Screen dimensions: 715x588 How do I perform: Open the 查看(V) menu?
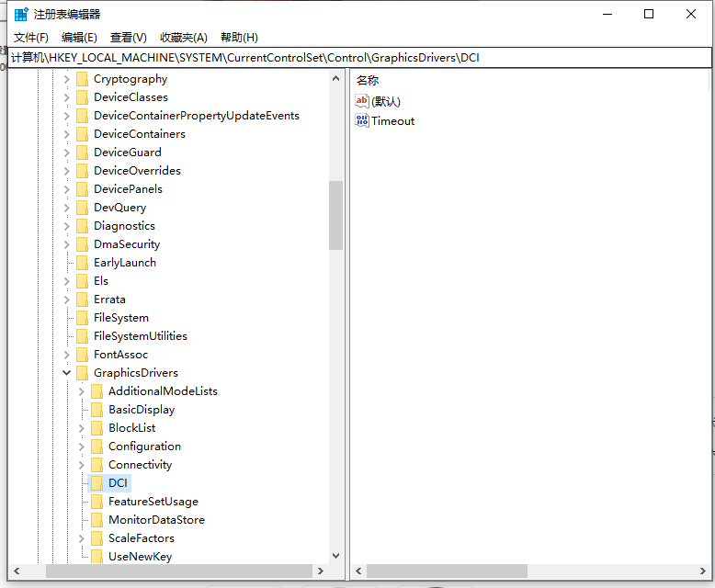(x=129, y=38)
